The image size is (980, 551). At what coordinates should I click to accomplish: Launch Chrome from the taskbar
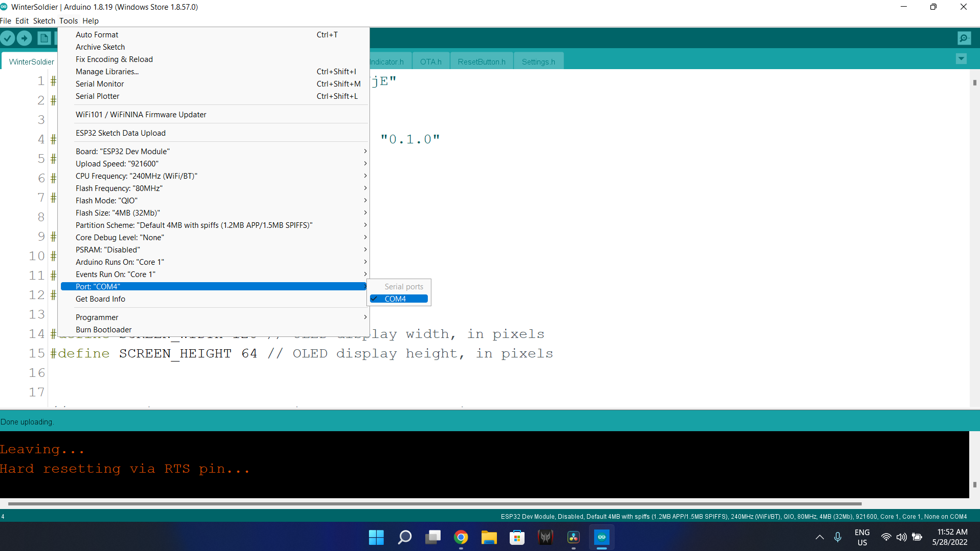pyautogui.click(x=461, y=537)
